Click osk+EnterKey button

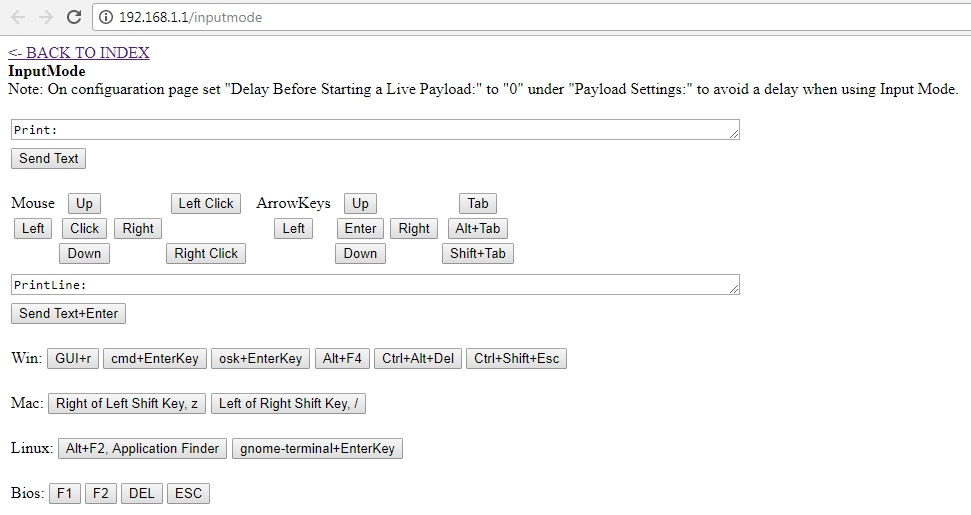tap(261, 358)
